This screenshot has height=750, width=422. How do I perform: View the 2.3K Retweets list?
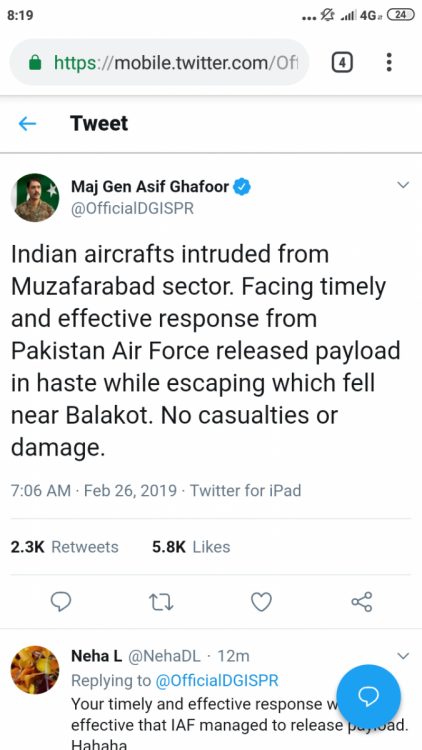(65, 547)
